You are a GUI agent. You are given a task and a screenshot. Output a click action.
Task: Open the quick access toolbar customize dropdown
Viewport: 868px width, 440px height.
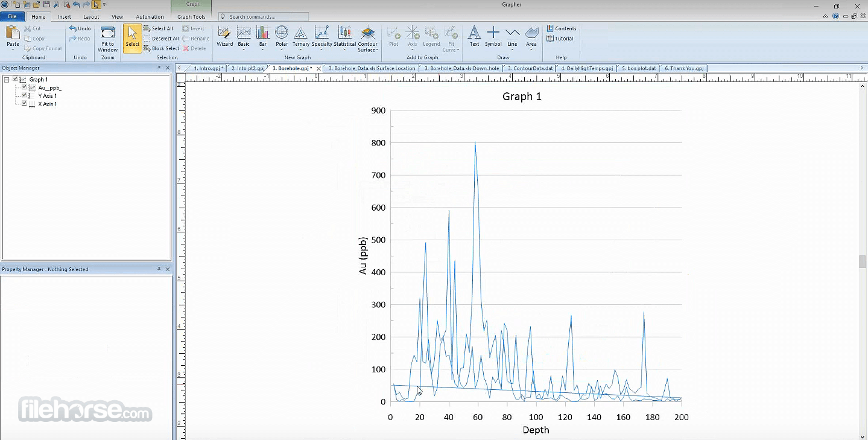[x=104, y=4]
